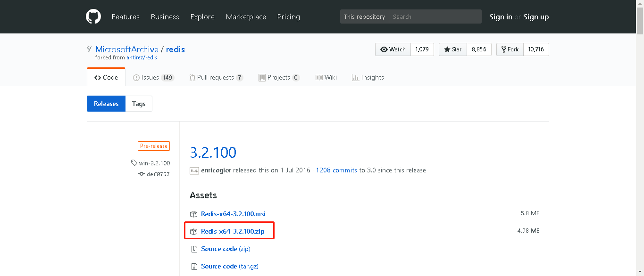Download Redis-x64-3.2.100.zip

click(233, 232)
